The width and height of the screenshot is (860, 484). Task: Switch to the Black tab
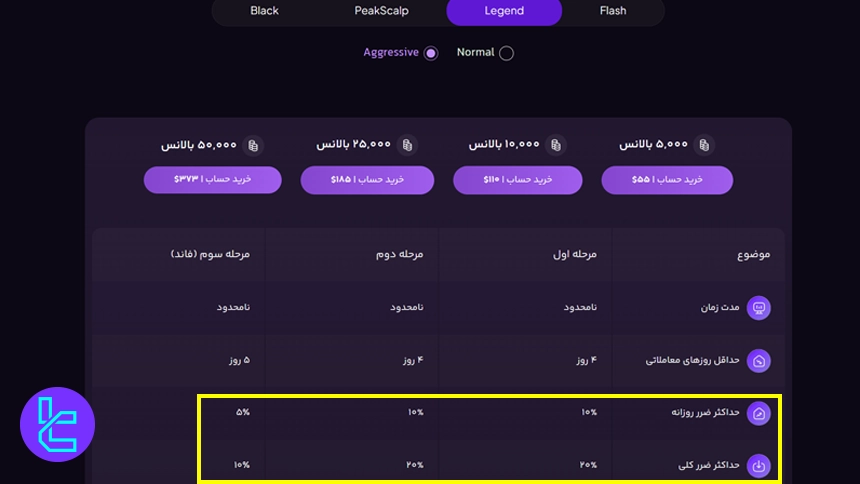265,11
